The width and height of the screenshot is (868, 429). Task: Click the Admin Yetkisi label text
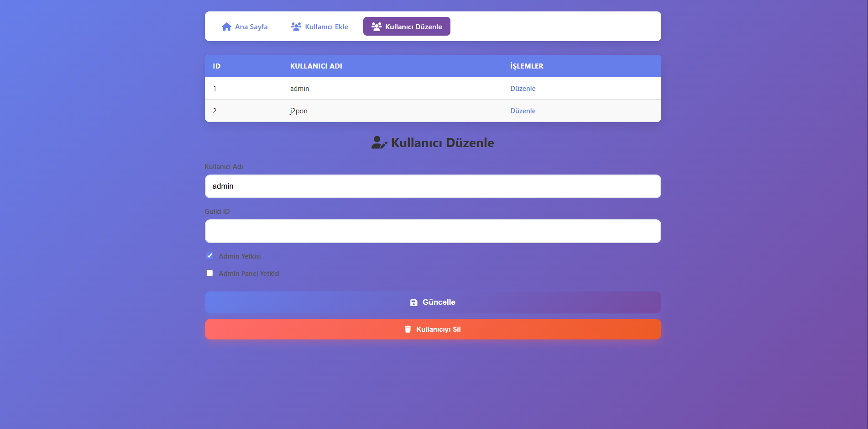pyautogui.click(x=240, y=256)
